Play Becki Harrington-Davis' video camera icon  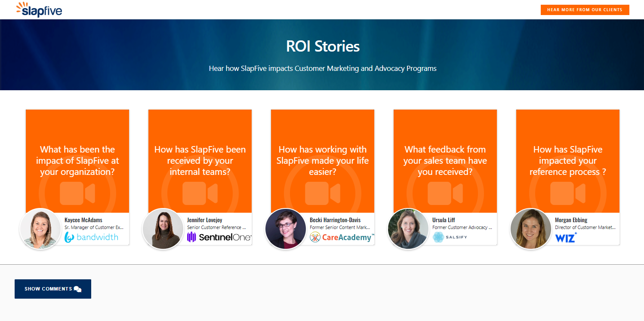pos(323,193)
